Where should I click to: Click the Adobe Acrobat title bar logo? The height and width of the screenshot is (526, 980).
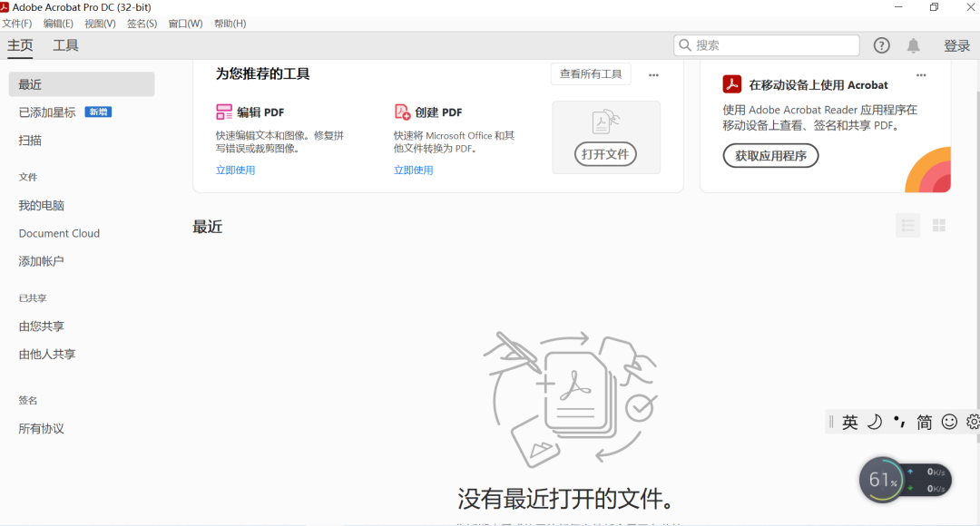pos(5,7)
